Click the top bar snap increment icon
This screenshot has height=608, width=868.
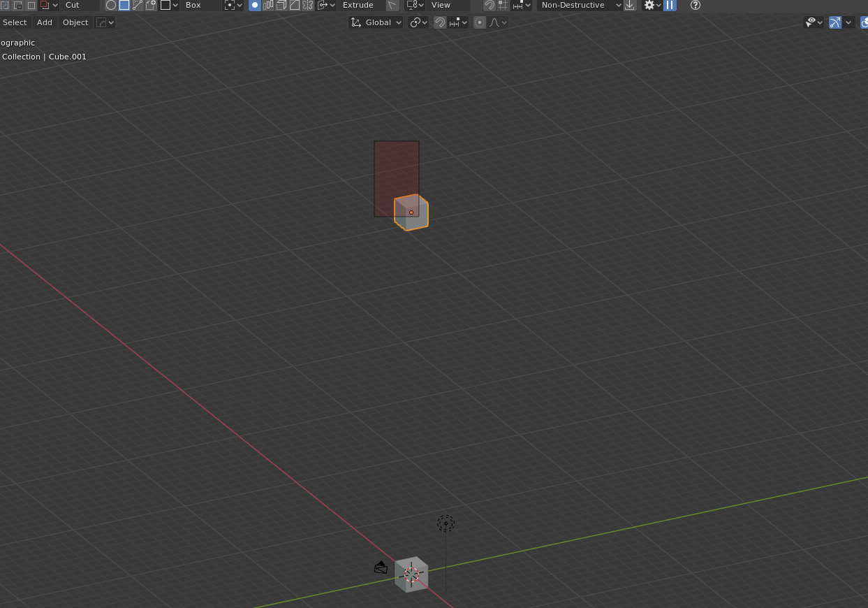(517, 5)
